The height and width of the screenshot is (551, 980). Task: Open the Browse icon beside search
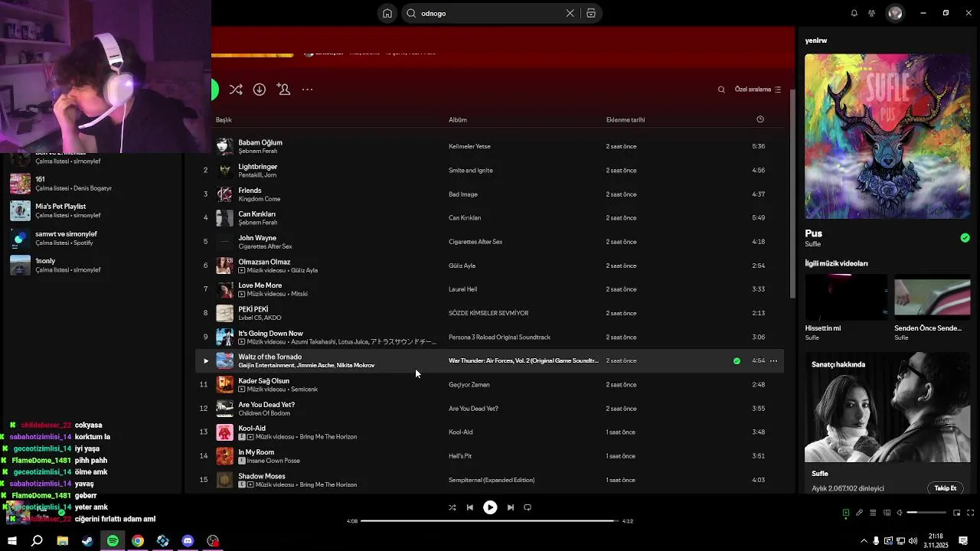[591, 13]
